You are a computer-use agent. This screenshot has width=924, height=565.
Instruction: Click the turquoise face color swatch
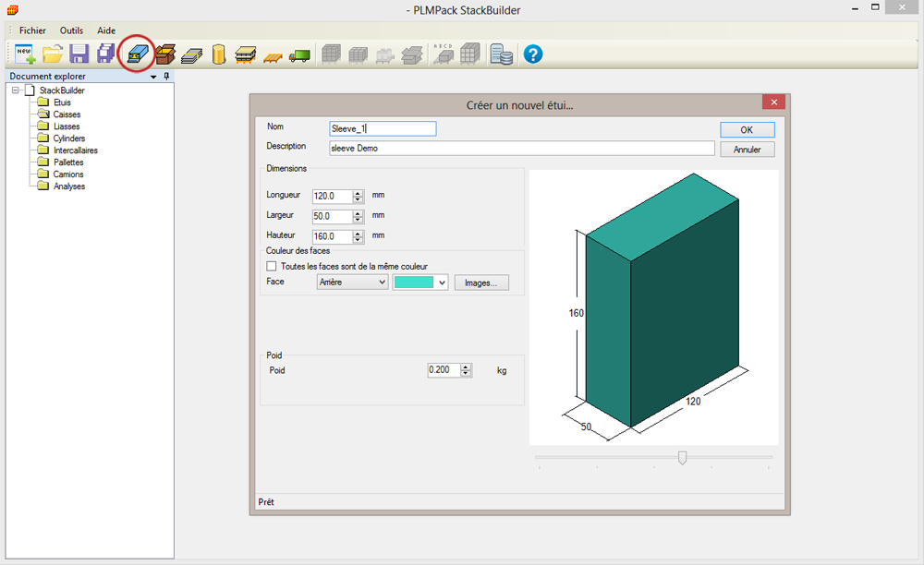coord(414,282)
